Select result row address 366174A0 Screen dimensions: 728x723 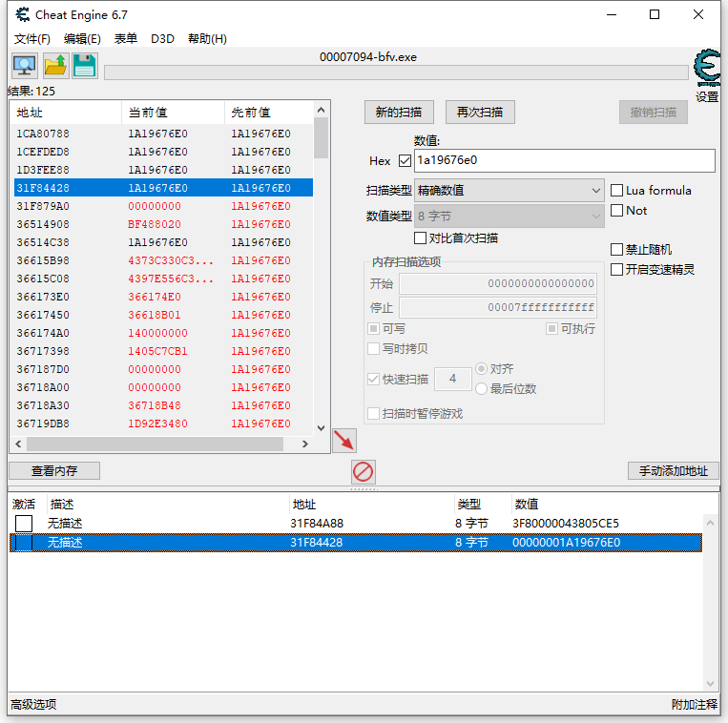pyautogui.click(x=163, y=333)
